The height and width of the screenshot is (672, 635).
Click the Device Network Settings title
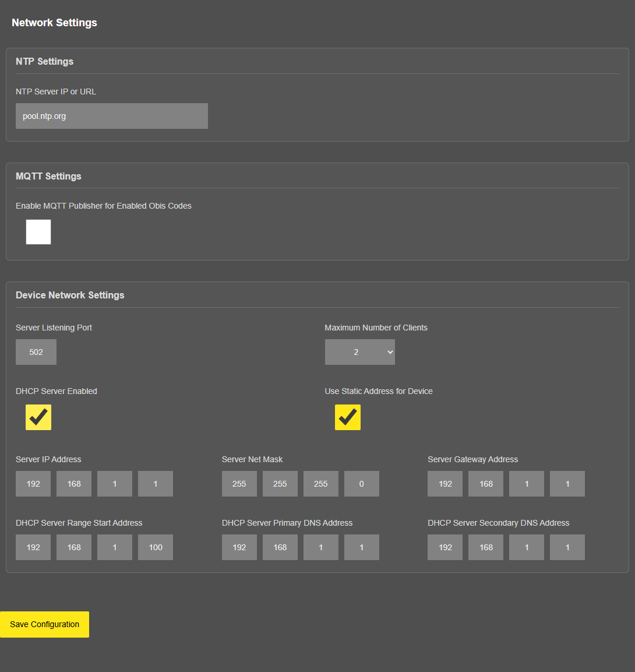point(70,295)
